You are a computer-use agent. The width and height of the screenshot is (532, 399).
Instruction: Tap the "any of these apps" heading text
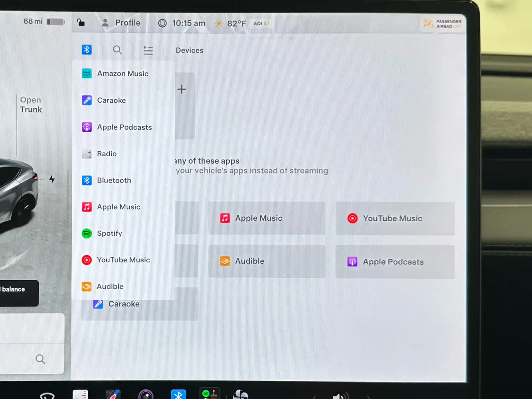point(207,161)
